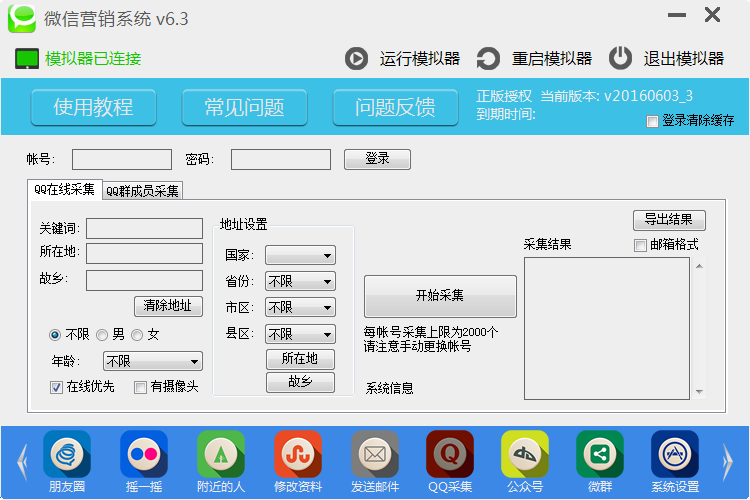The image size is (750, 500).
Task: Click the 修改资料 edit profile icon
Action: coord(298,455)
